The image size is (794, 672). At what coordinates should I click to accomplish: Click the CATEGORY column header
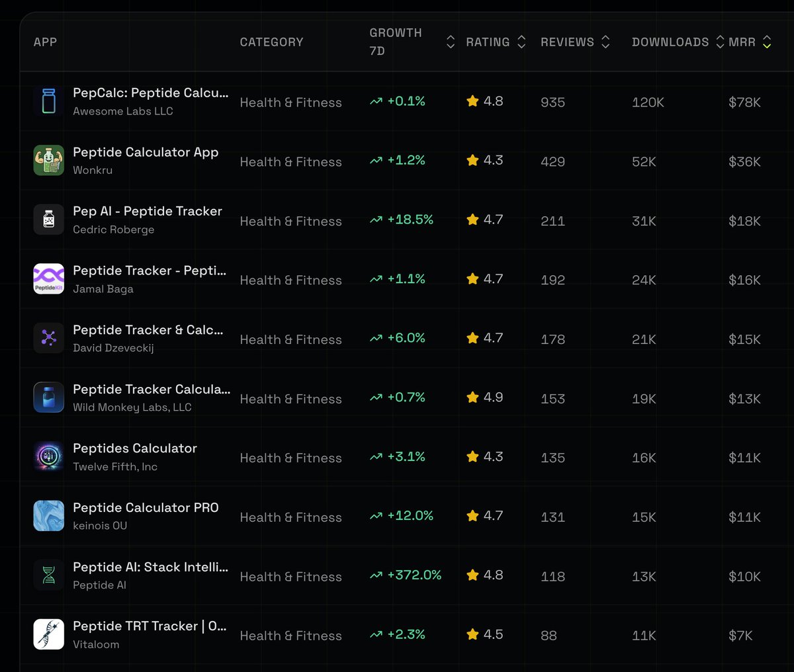point(271,42)
